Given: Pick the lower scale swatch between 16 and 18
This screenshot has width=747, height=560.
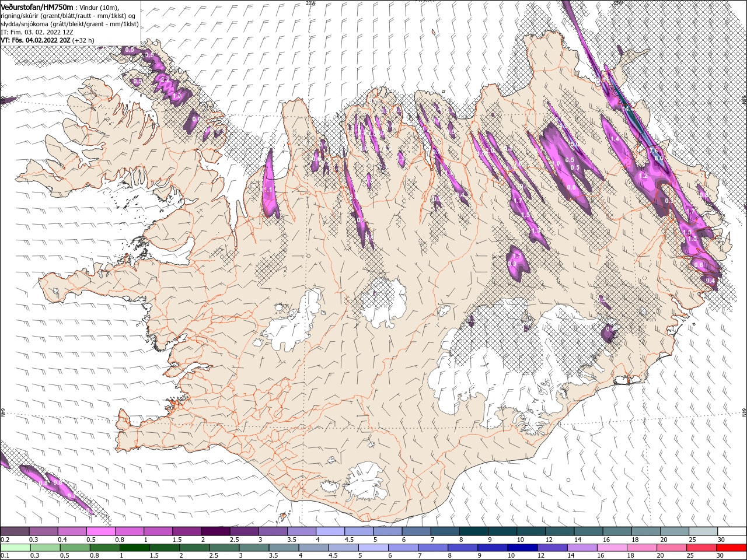Looking at the screenshot, I should tap(611, 548).
